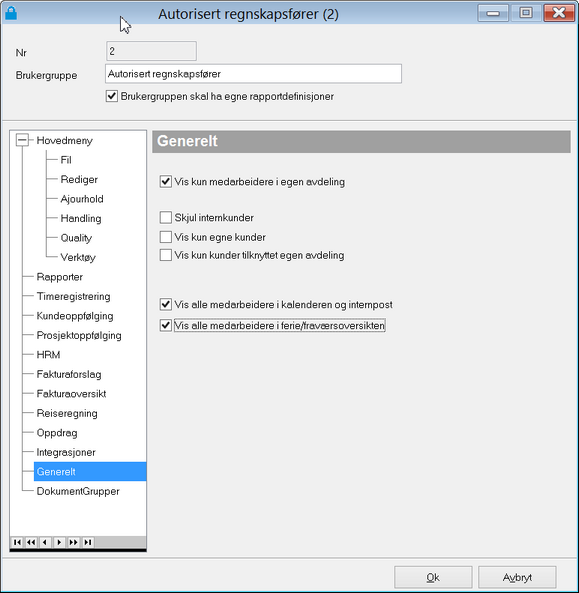The image size is (579, 593).
Task: Jump forward several records with double-right arrow
Action: pyautogui.click(x=73, y=542)
